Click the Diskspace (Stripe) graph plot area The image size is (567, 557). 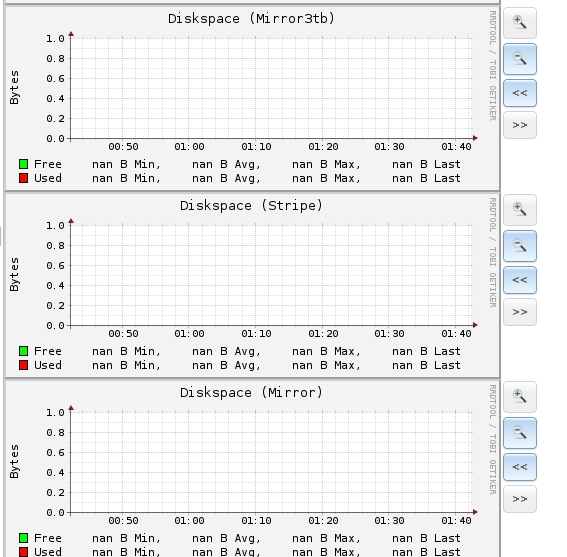(272, 275)
